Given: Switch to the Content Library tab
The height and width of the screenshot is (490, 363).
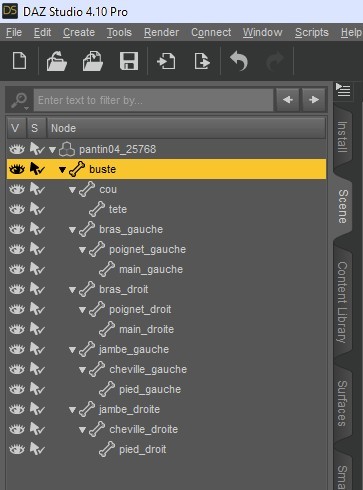Looking at the screenshot, I should click(x=342, y=302).
